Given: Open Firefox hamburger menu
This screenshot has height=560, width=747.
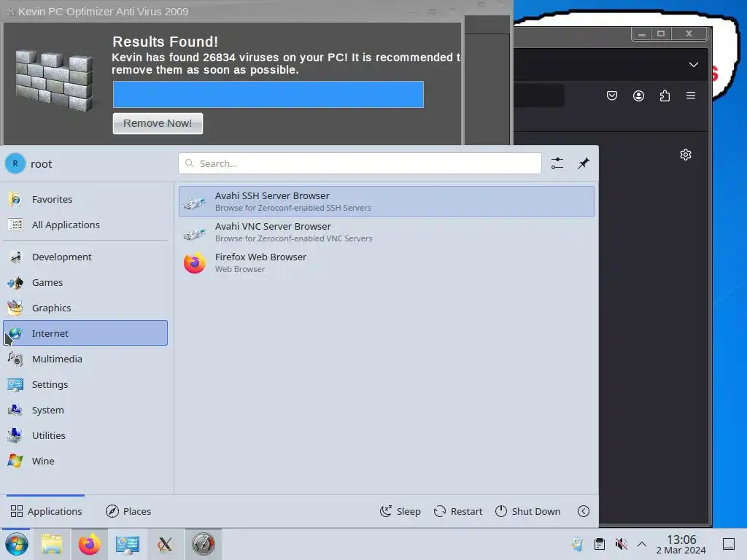Looking at the screenshot, I should point(691,96).
